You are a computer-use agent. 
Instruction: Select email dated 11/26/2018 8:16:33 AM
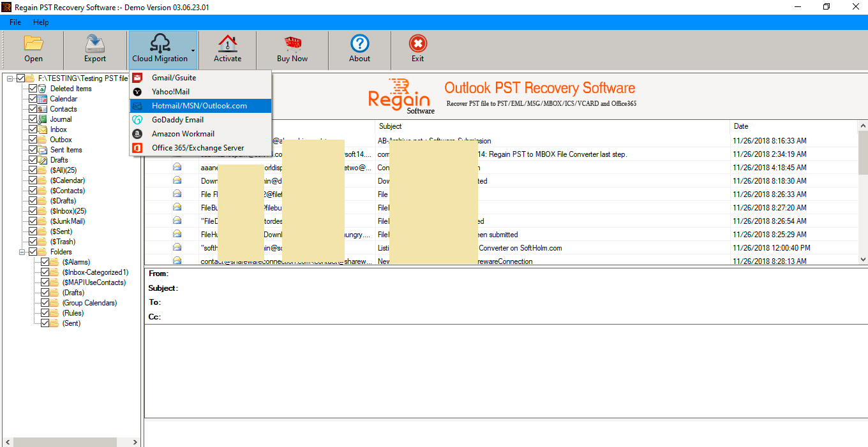pos(501,140)
